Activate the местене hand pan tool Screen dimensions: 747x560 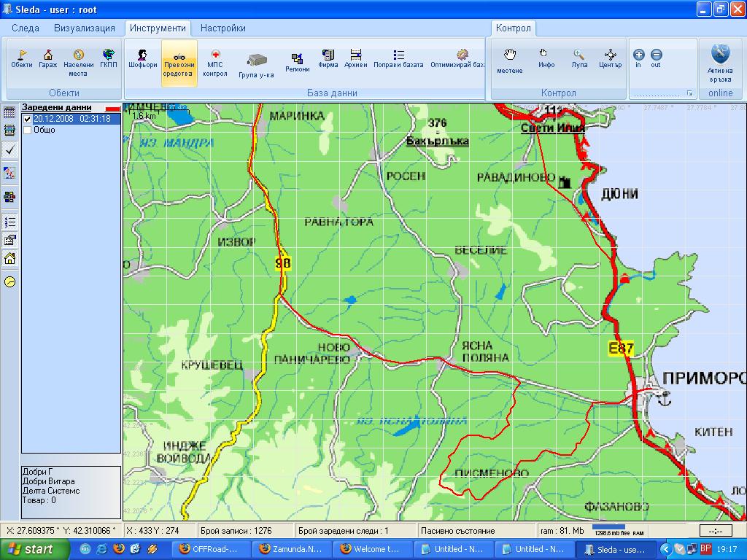pyautogui.click(x=510, y=59)
